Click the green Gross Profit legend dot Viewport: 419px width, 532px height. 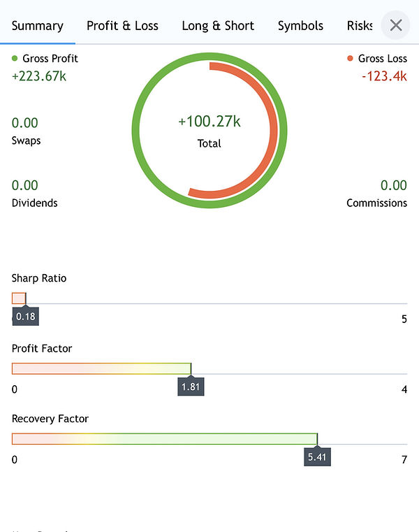(15, 59)
